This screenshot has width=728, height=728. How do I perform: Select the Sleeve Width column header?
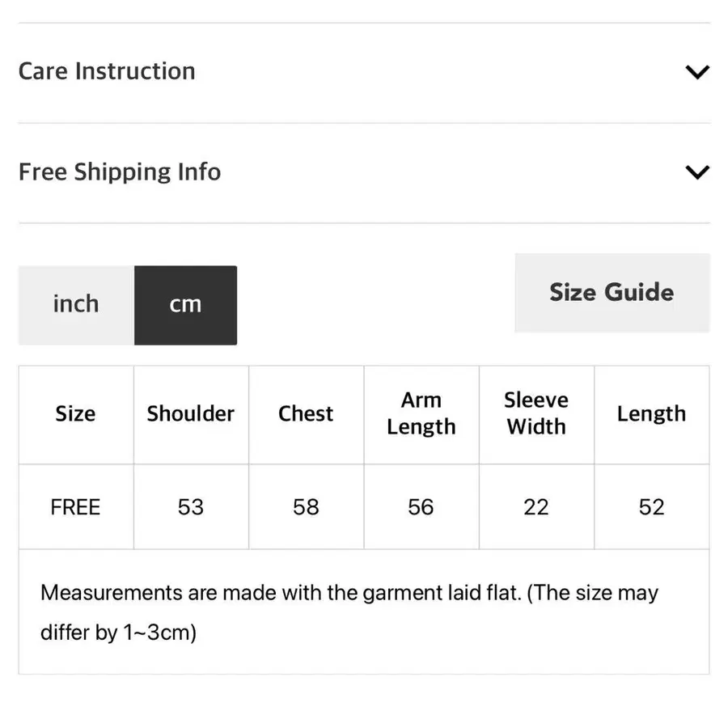pyautogui.click(x=536, y=414)
